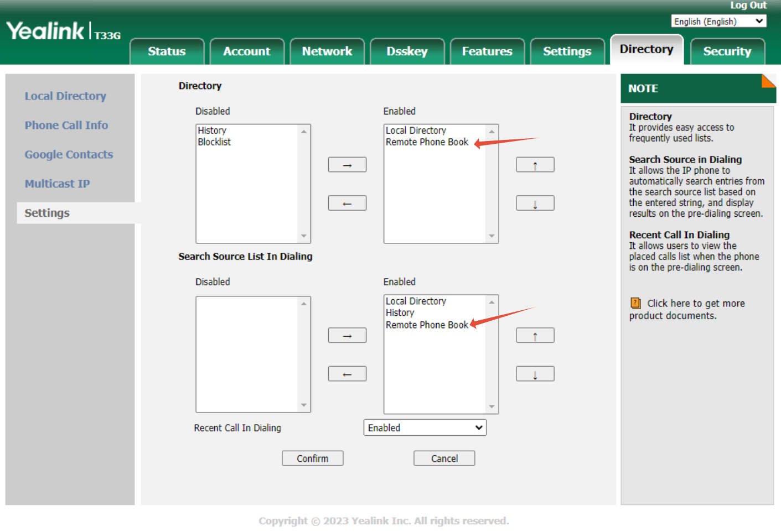Open the language selection dropdown

click(x=718, y=21)
